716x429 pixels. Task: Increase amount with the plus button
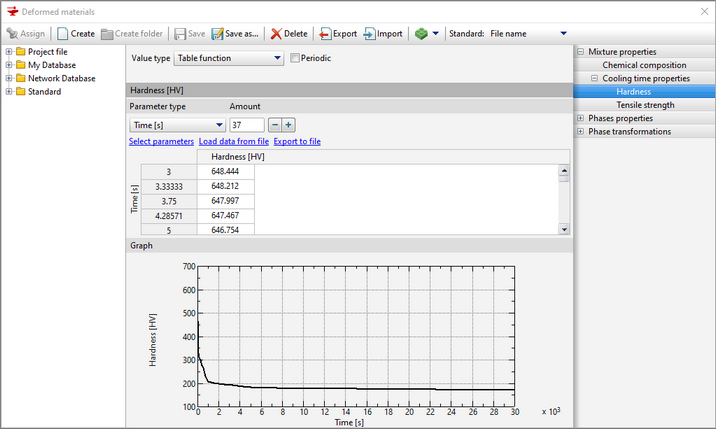click(x=288, y=125)
